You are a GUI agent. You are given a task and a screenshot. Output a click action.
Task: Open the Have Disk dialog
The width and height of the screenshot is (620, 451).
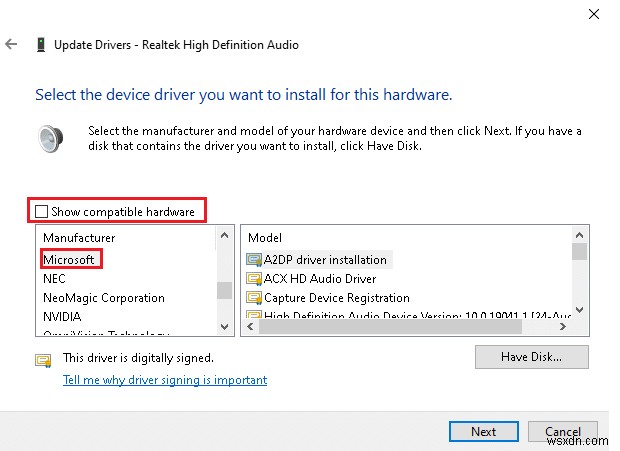(x=531, y=357)
